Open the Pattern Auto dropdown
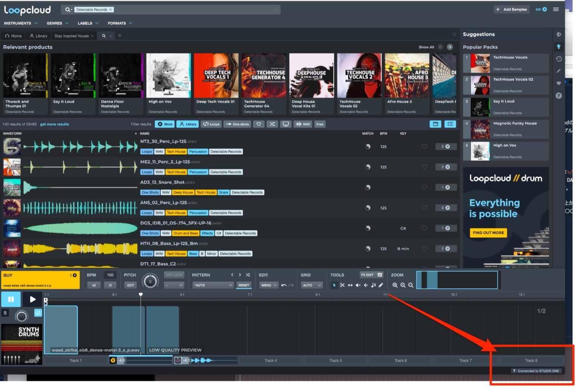 (213, 285)
